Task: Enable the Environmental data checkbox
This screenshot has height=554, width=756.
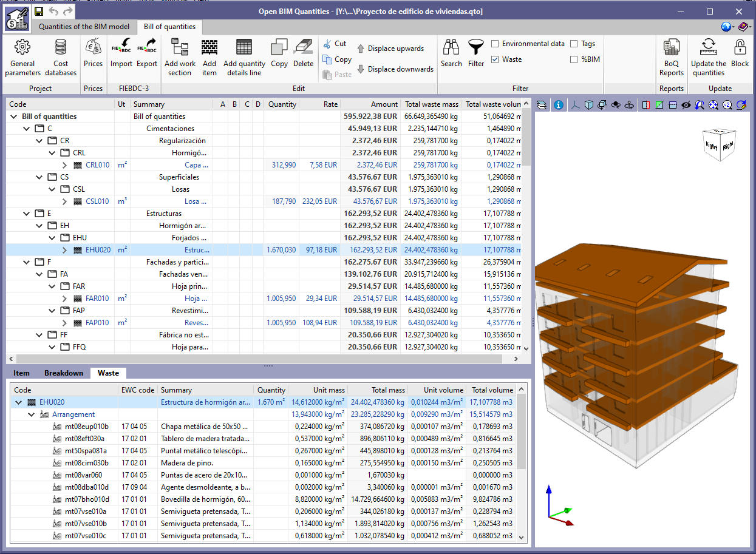Action: 495,44
